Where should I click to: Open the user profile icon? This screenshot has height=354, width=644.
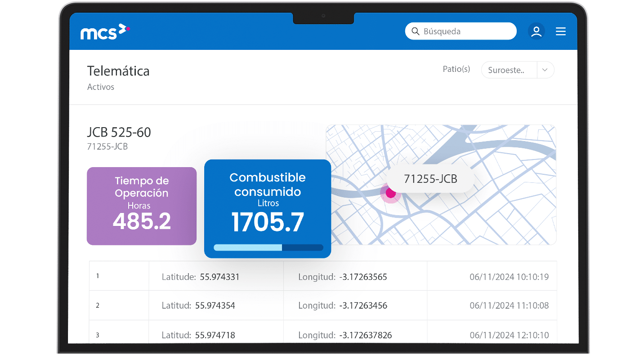[536, 31]
